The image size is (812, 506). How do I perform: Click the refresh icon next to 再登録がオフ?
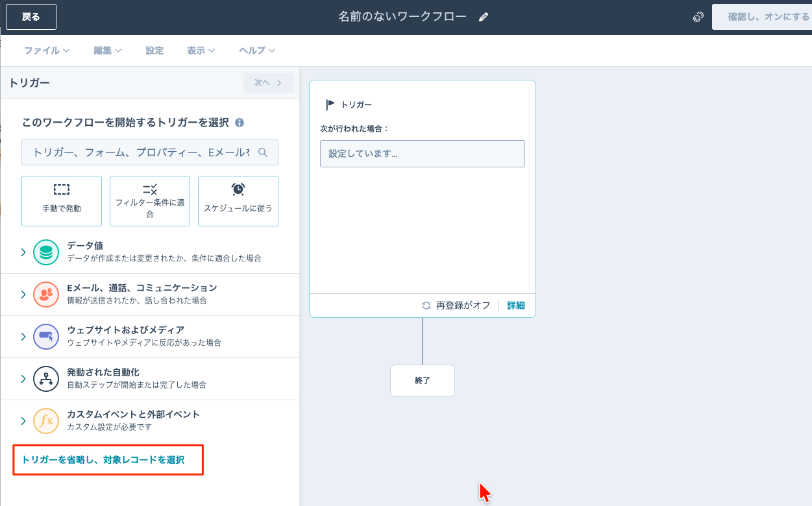tap(426, 306)
